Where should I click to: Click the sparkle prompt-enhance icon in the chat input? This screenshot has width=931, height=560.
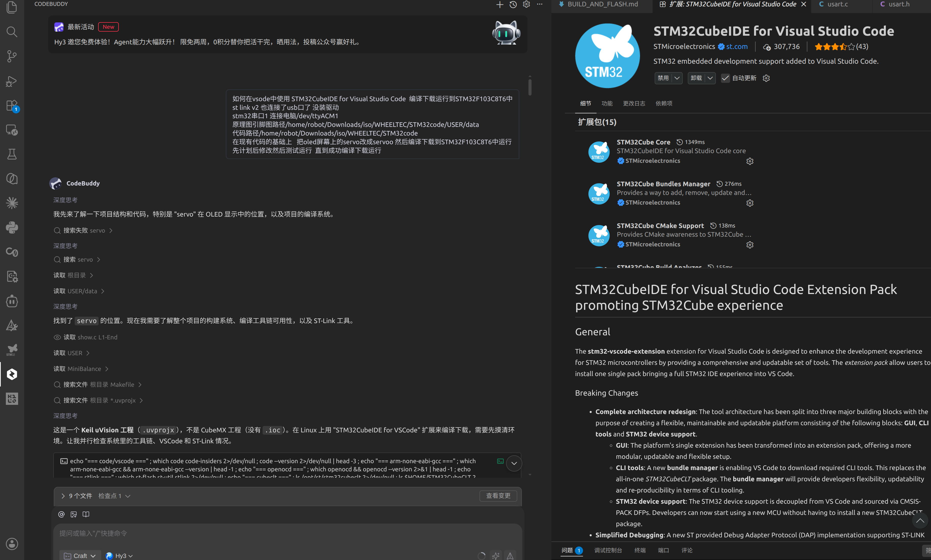(x=496, y=555)
